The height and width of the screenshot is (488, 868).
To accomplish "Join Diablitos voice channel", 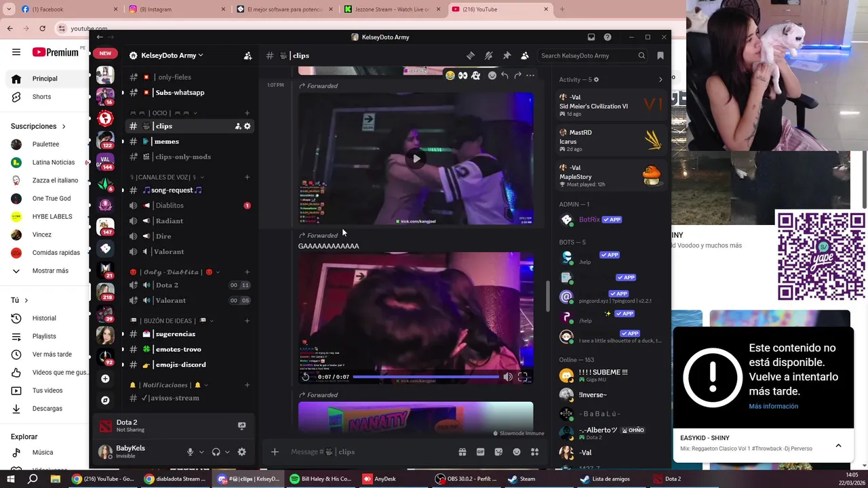I will tap(190, 205).
